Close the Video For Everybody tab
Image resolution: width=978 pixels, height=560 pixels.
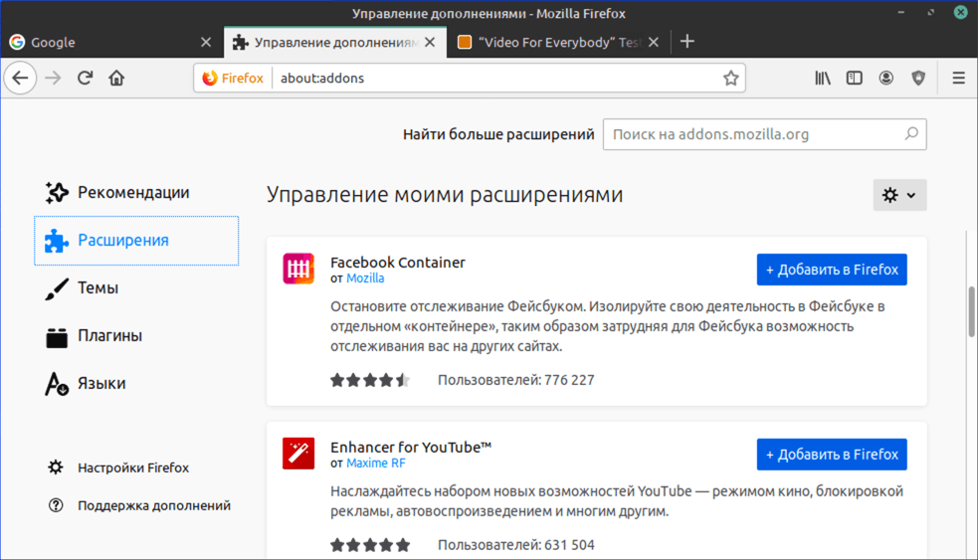click(x=653, y=42)
